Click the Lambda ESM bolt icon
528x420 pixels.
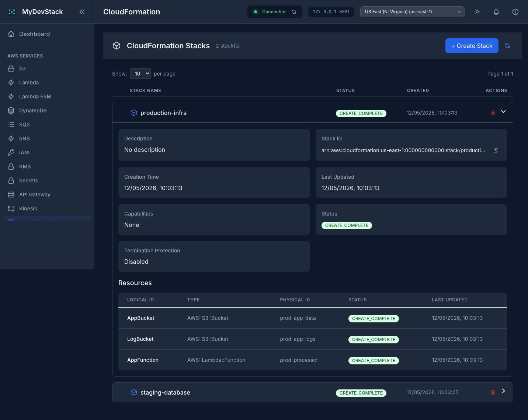coord(11,97)
